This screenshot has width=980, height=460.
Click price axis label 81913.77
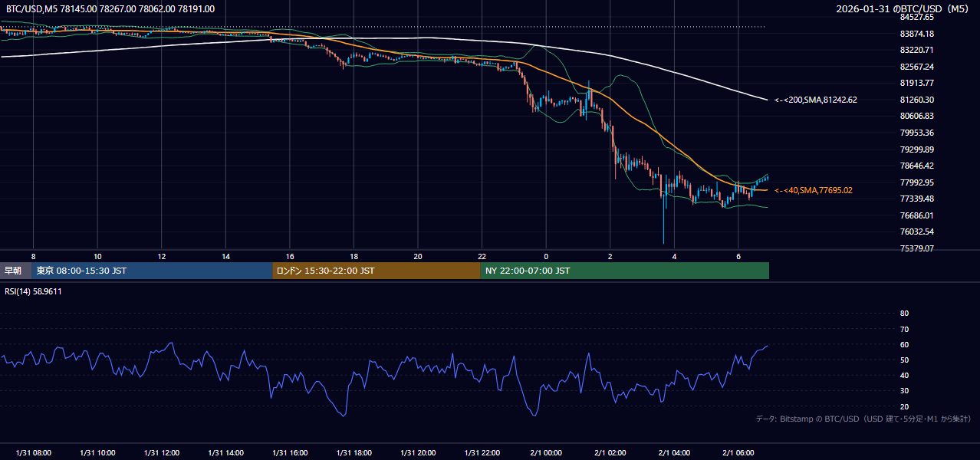point(916,83)
